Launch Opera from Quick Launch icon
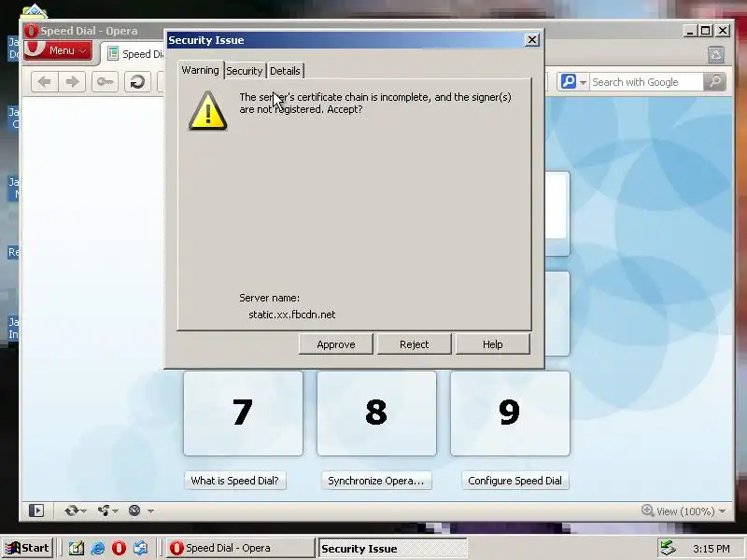 (x=119, y=548)
